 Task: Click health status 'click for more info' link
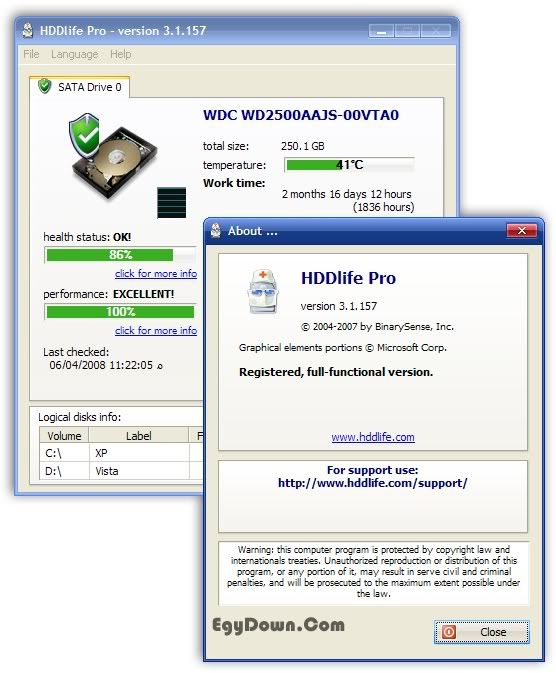coord(156,273)
